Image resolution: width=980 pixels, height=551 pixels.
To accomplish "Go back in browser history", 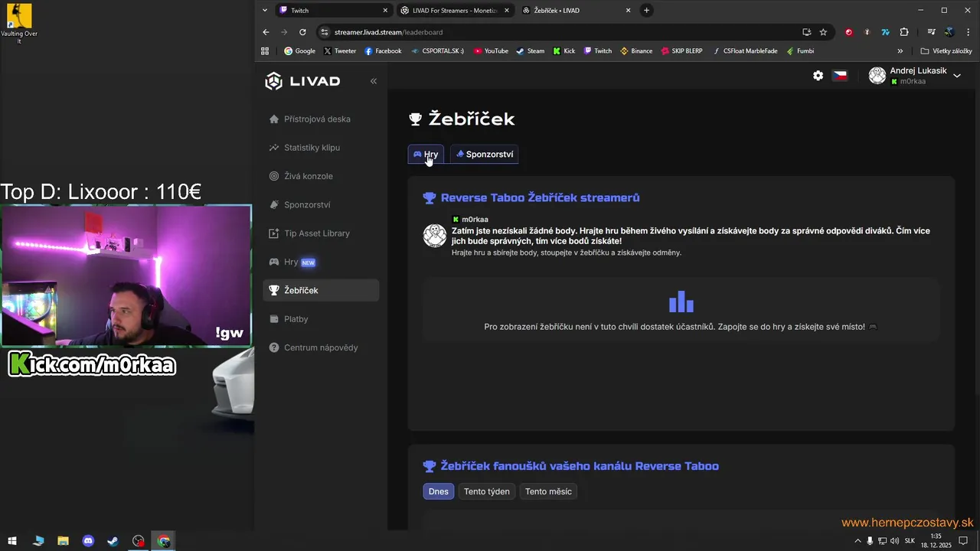I will tap(266, 32).
